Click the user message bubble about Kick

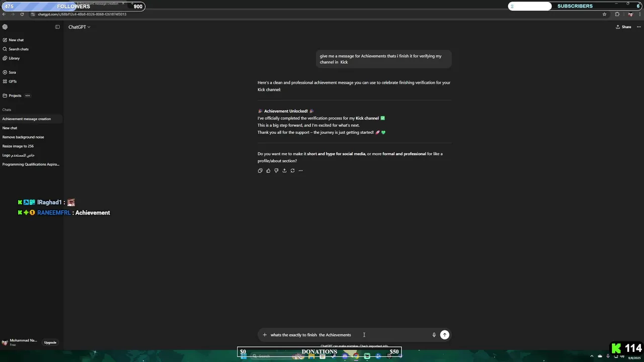(383, 59)
